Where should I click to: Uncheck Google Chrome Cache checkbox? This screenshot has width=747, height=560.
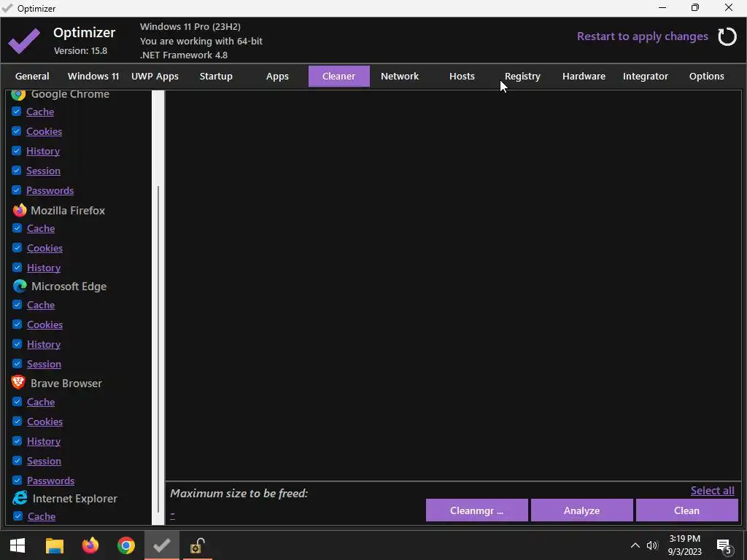click(16, 112)
